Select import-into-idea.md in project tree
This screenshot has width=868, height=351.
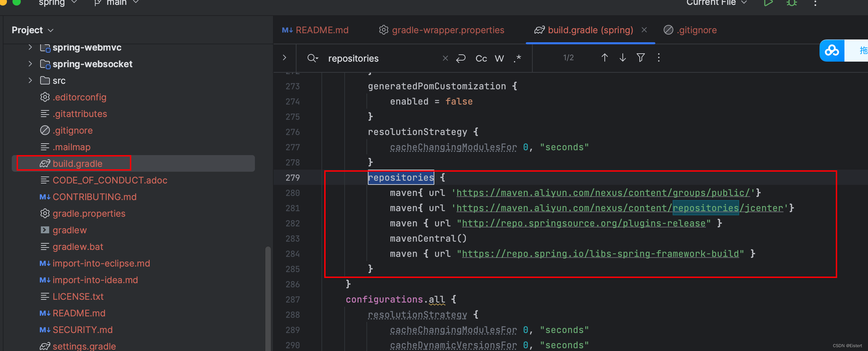95,280
